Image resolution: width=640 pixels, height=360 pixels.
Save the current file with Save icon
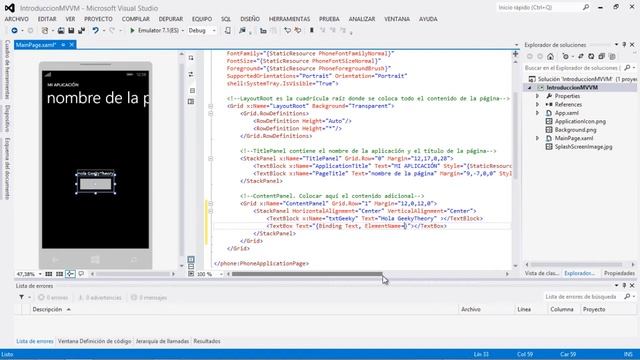[x=71, y=31]
